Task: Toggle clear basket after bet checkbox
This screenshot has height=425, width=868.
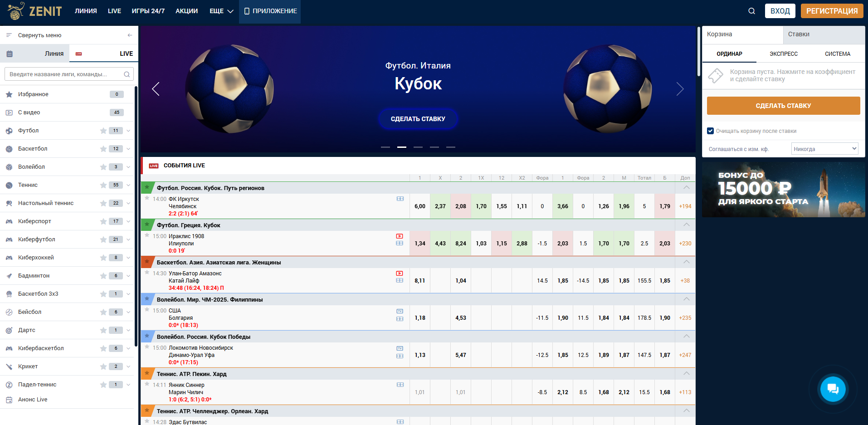Action: [710, 131]
